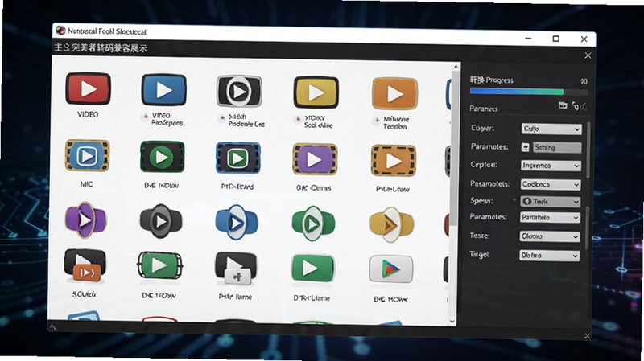
Task: Open the dark icon with green circular play button
Action: tap(162, 157)
